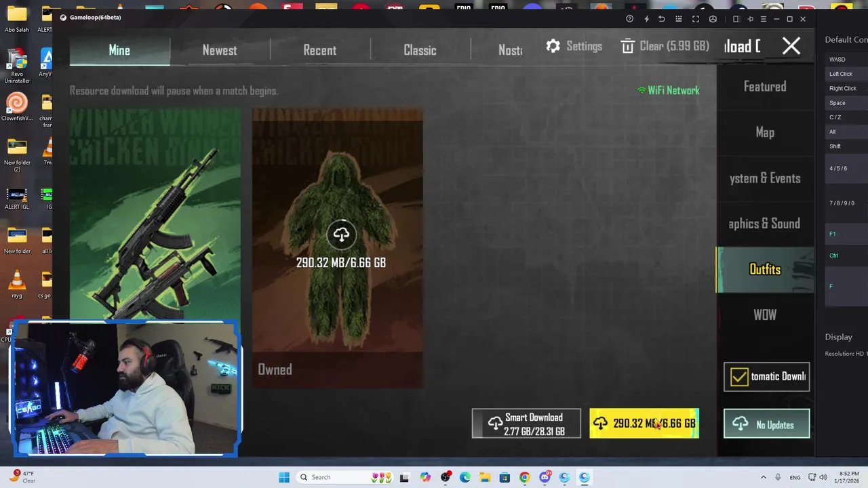Open the Settings gear in download center

click(574, 46)
